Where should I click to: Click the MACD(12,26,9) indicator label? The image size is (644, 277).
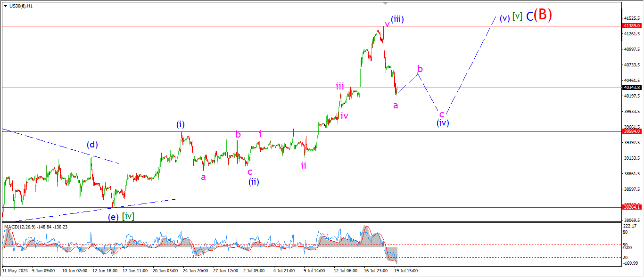[36, 227]
